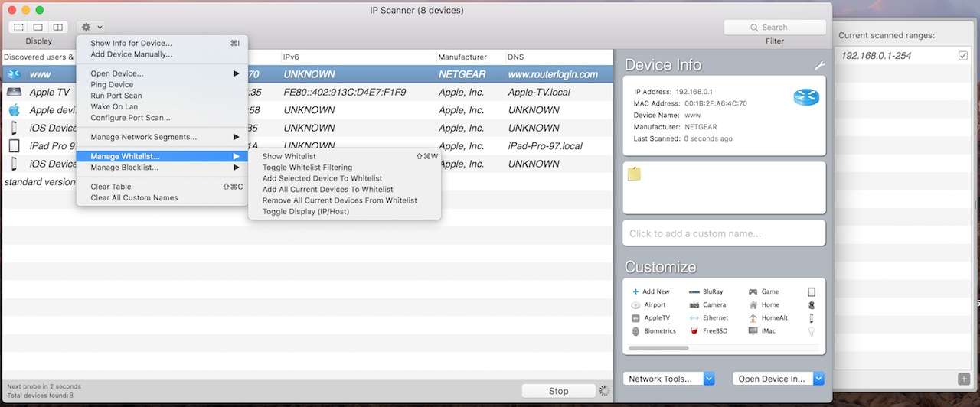Choose Configure Port Scan menu item
Screen dimensions: 980x407
point(162,118)
